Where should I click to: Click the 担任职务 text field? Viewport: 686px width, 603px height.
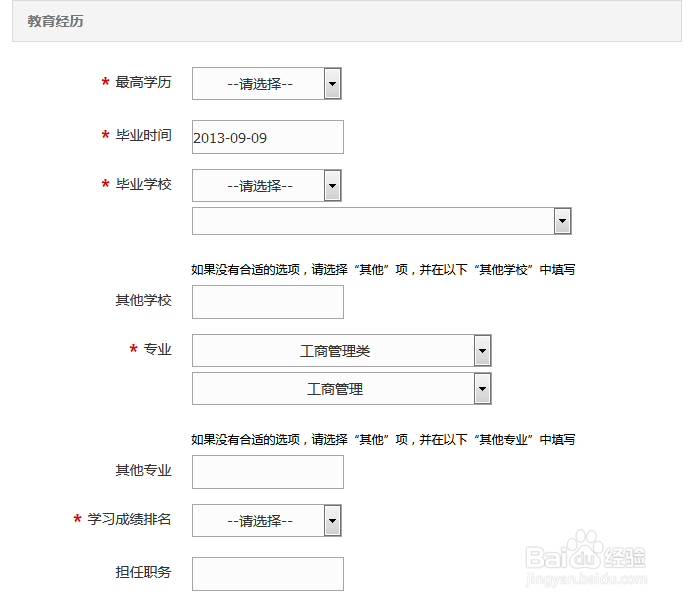coord(267,574)
